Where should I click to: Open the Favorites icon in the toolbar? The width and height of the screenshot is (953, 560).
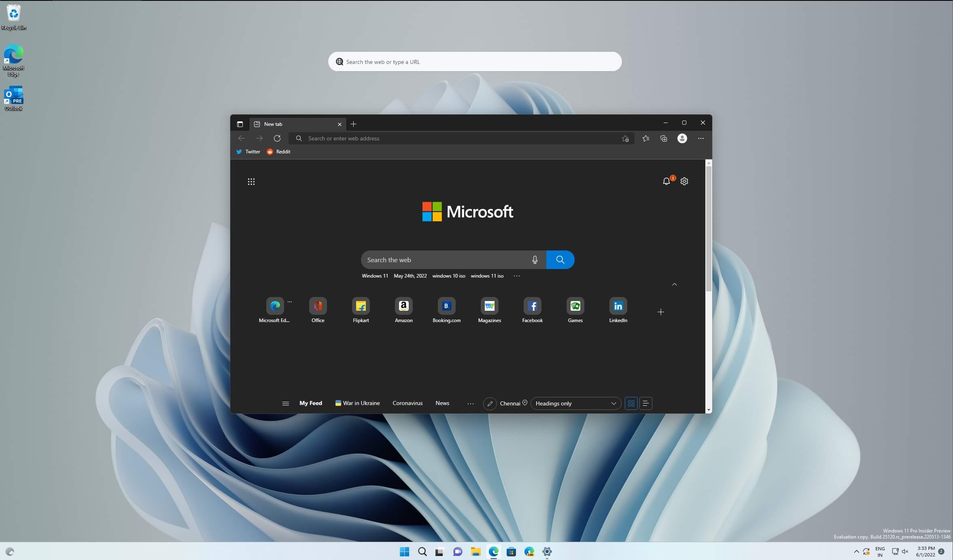(645, 138)
